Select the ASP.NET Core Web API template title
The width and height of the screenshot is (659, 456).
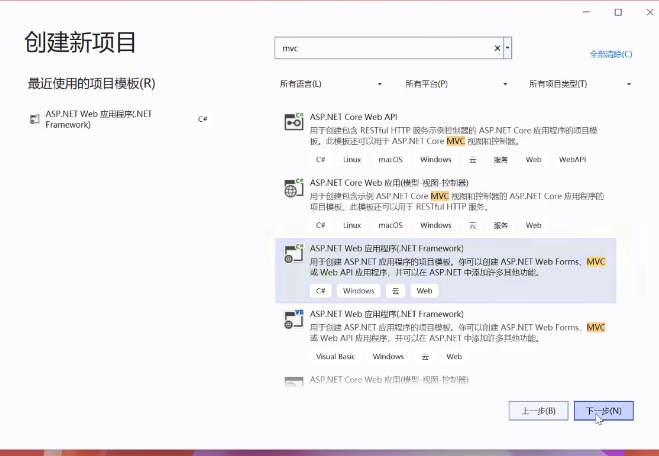353,117
